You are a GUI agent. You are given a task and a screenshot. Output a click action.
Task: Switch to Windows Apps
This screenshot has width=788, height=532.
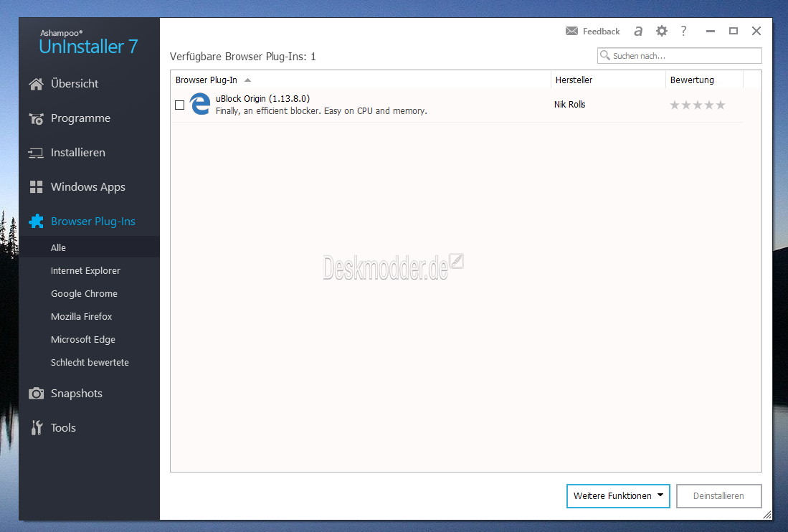click(x=90, y=187)
